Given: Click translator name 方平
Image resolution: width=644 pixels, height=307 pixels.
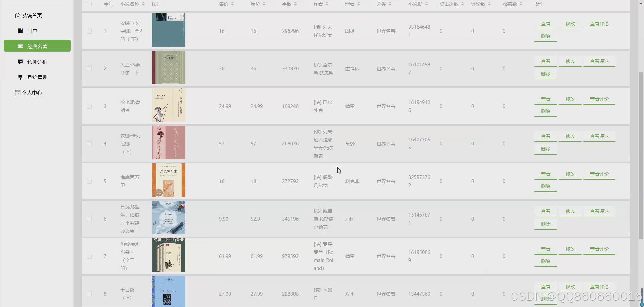Looking at the screenshot, I should pyautogui.click(x=350, y=294).
